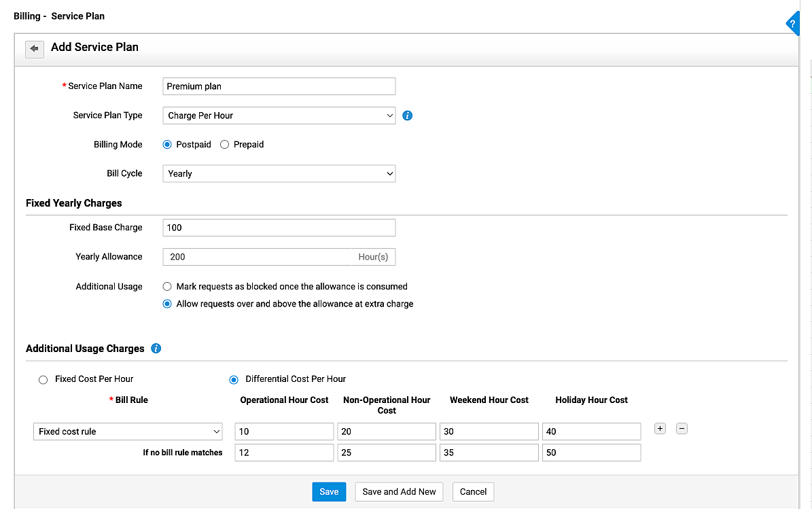Choose Fixed Cost Per Hour option
This screenshot has height=509, width=812.
click(x=43, y=379)
